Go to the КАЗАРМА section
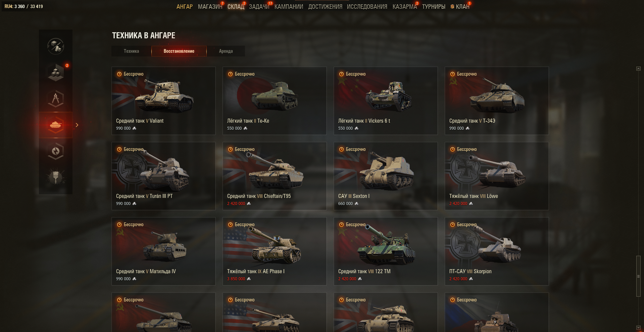Image resolution: width=644 pixels, height=332 pixels. (404, 7)
